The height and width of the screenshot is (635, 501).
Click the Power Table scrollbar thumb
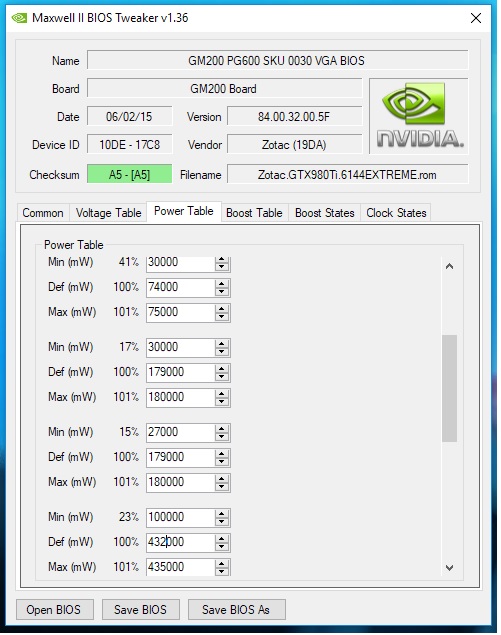click(x=449, y=388)
